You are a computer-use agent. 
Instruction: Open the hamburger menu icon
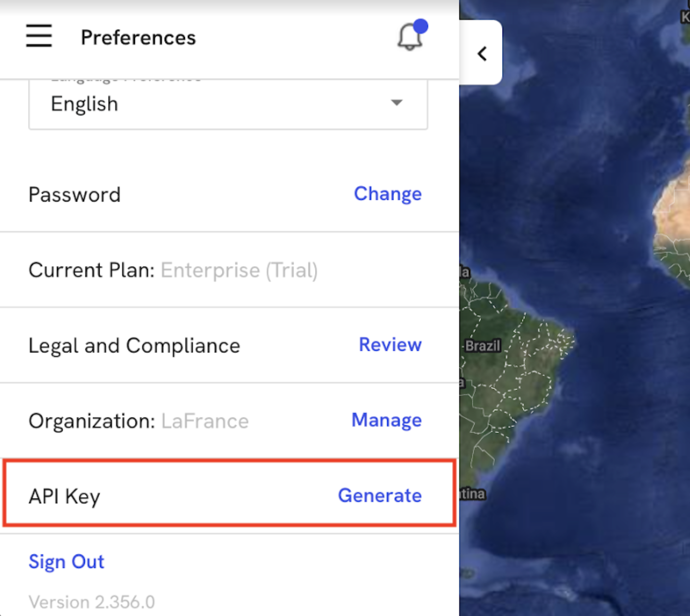click(39, 36)
